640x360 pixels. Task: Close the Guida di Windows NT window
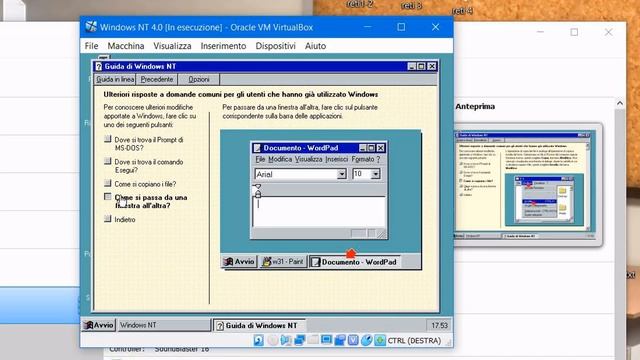point(432,66)
